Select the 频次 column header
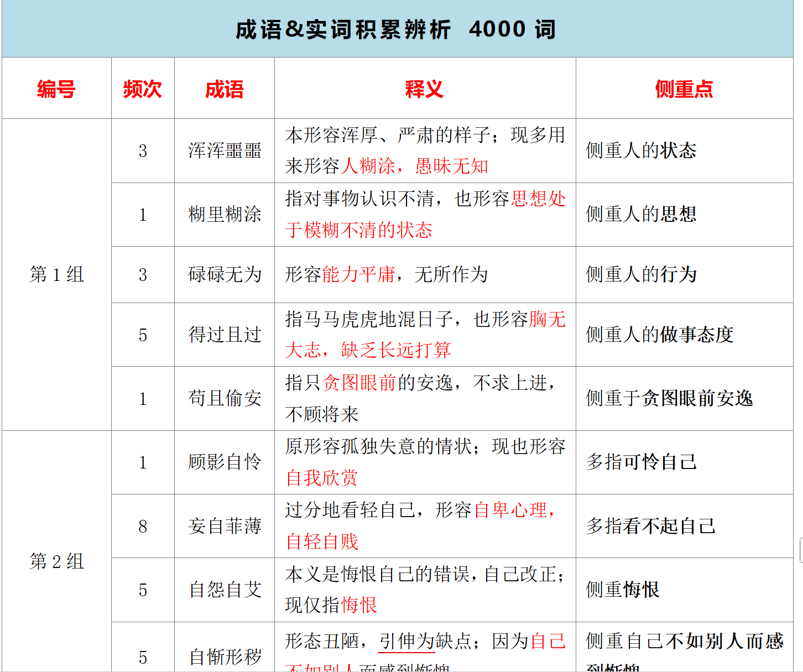This screenshot has width=803, height=672. (143, 88)
